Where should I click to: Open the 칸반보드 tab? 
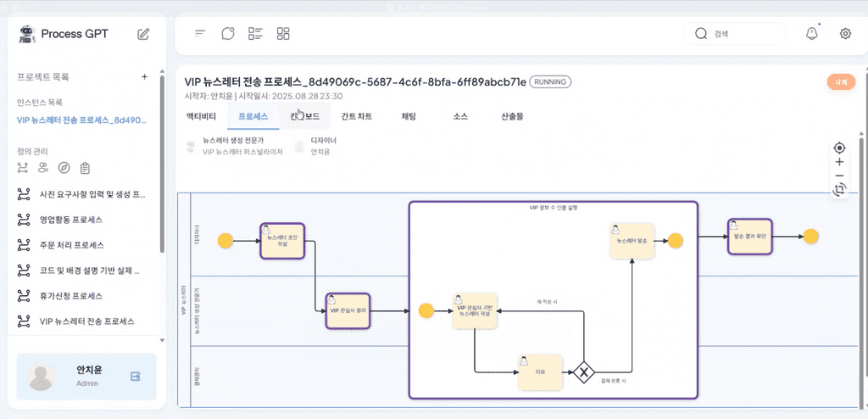coord(305,116)
